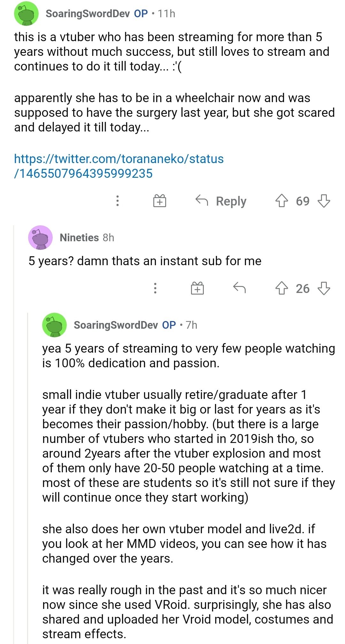Viewport: 345px width, 644px height.
Task: Downvote the comment with 69 points
Action: click(324, 201)
